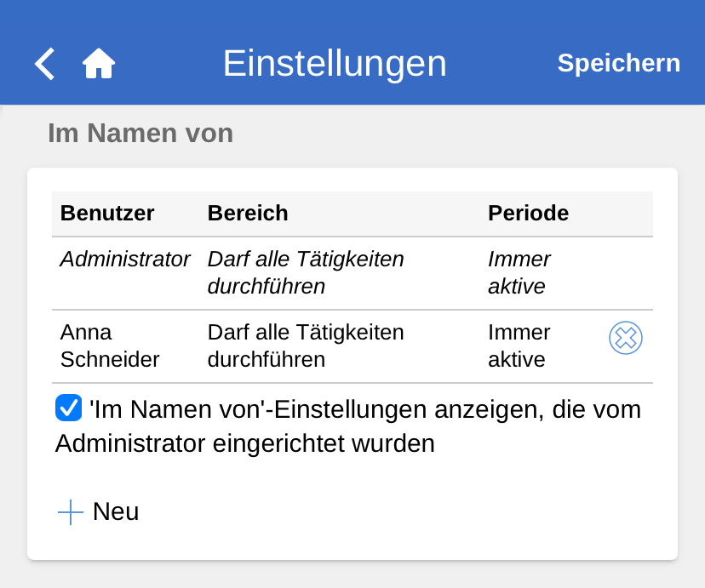Click the plus icon beside Neu
This screenshot has width=705, height=588.
tap(70, 512)
